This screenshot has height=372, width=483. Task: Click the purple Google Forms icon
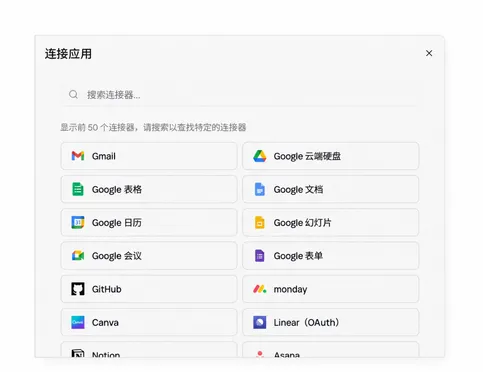point(260,256)
